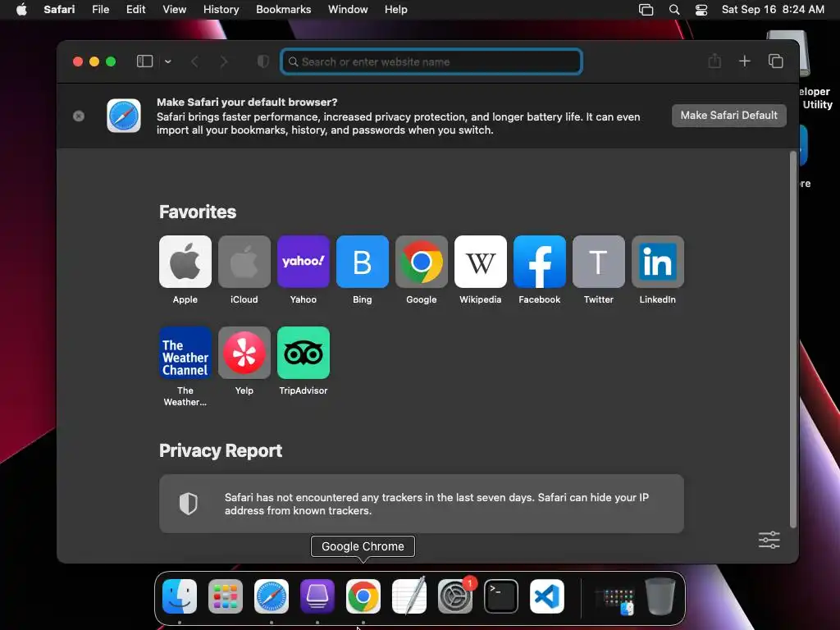
Task: Open Terminal from the Dock
Action: coord(501,596)
